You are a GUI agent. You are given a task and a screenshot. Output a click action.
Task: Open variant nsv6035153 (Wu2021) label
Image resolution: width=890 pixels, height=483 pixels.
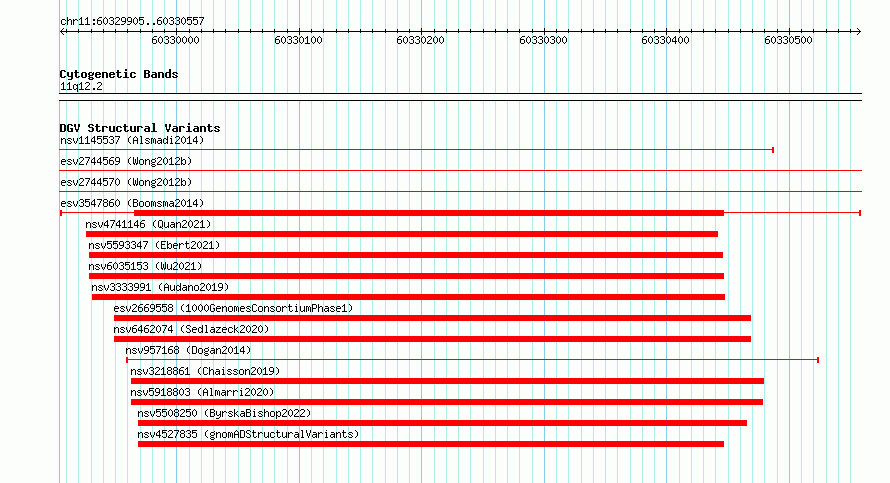[x=145, y=266]
